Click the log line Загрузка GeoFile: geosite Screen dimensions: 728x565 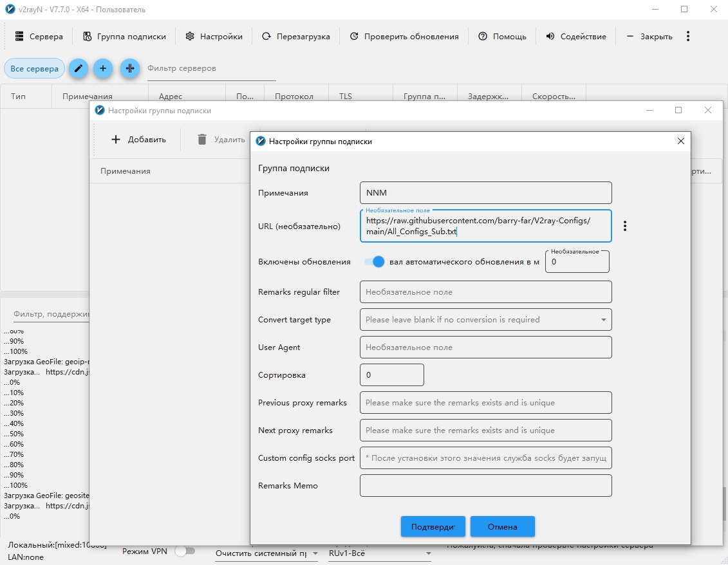pos(46,496)
